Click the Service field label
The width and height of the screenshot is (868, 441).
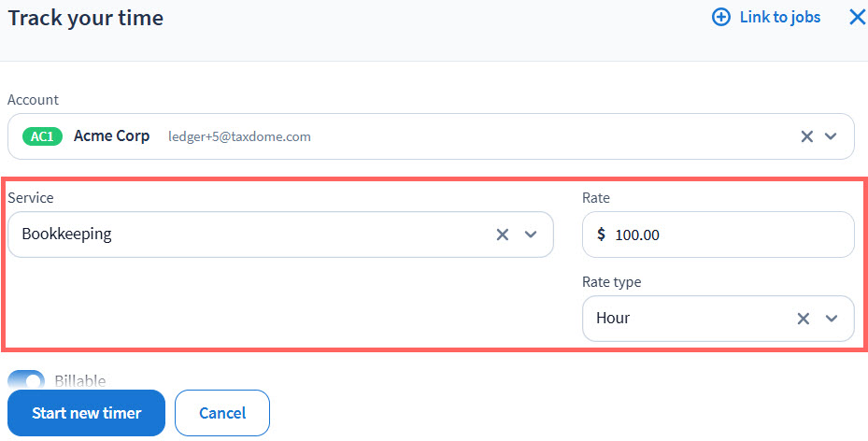point(31,198)
